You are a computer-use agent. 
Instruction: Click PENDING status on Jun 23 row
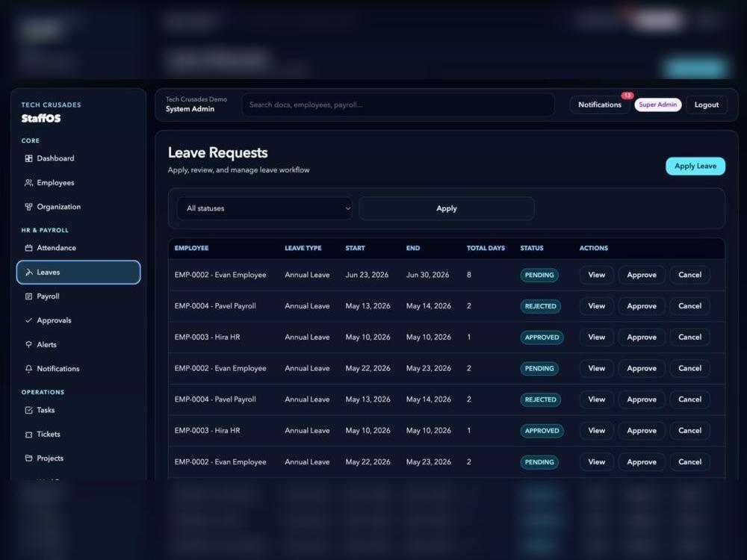[x=539, y=276]
